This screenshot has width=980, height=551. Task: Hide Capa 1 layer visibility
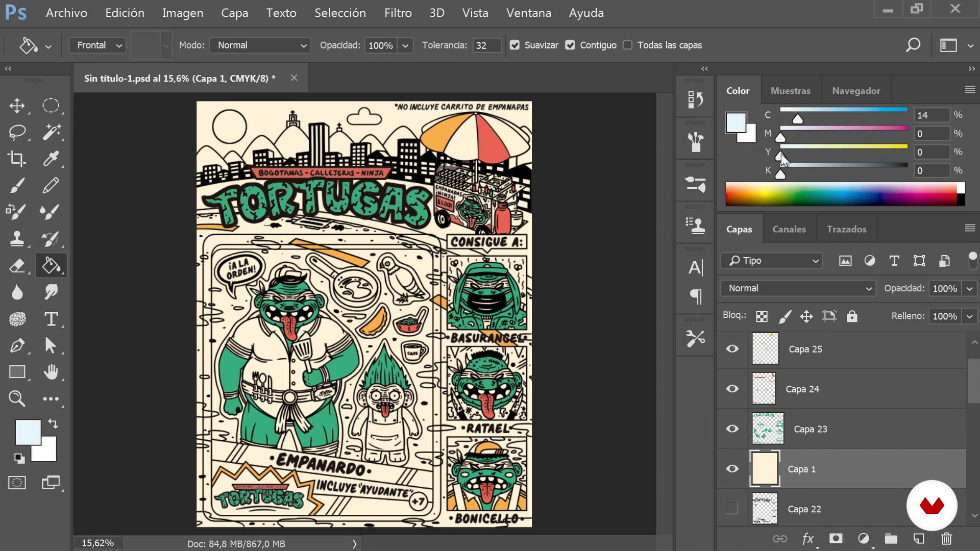tap(732, 469)
